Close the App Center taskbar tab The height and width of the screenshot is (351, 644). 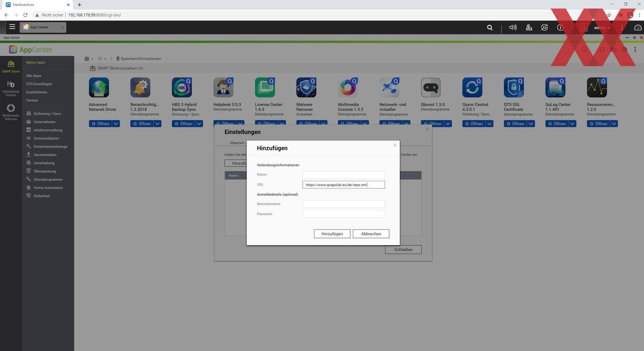pos(62,27)
